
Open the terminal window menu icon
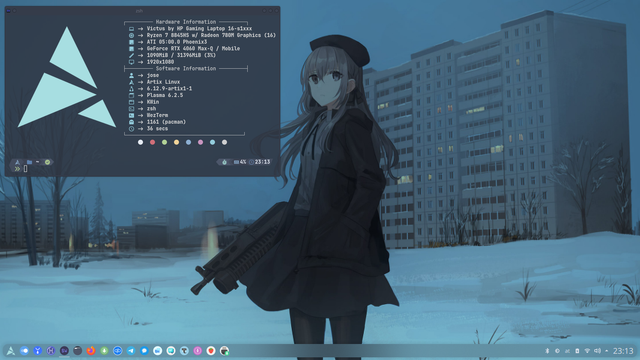click(x=9, y=11)
